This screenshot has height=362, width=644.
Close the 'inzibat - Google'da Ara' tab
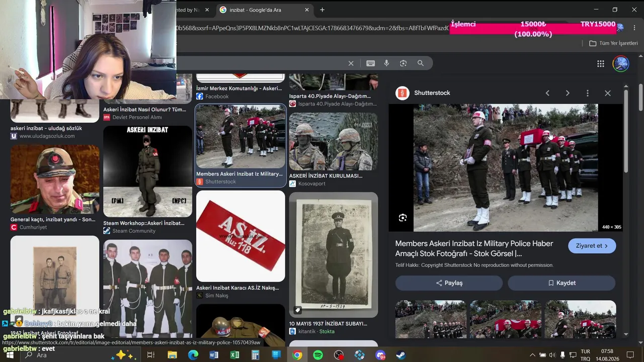307,10
